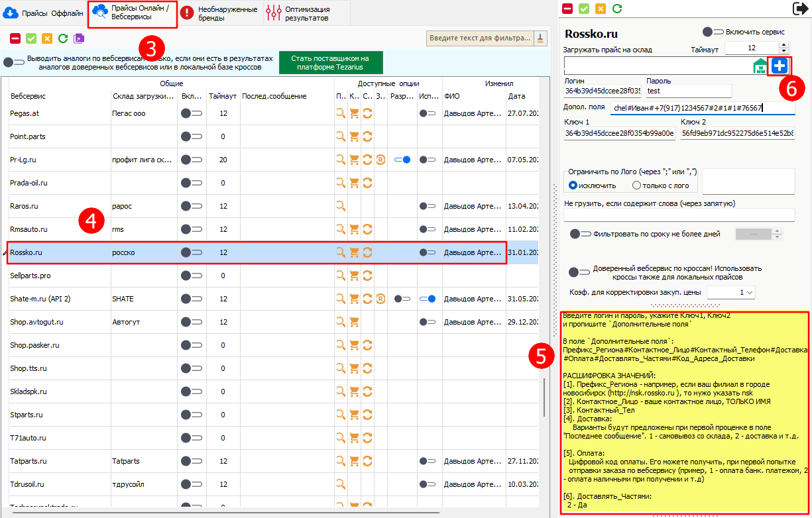Screen dimensions: 812x518
Task: Click the R registration icon in the Shate-m.ru row
Action: pyautogui.click(x=380, y=299)
